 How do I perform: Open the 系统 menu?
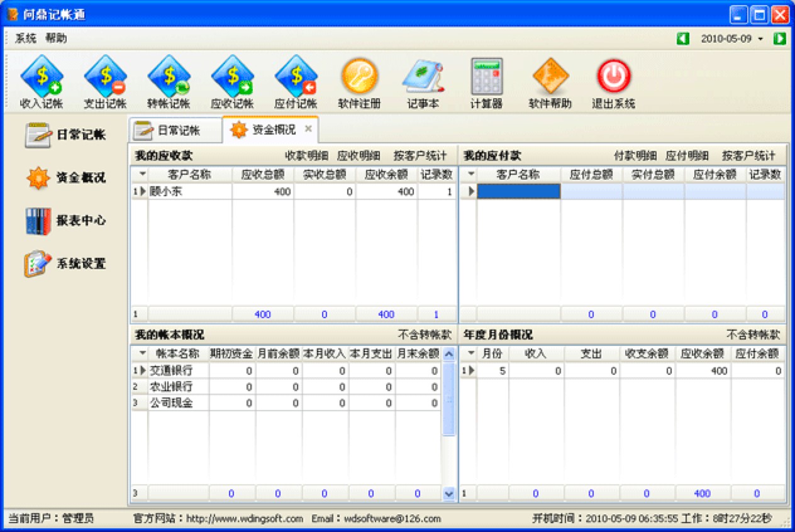26,38
